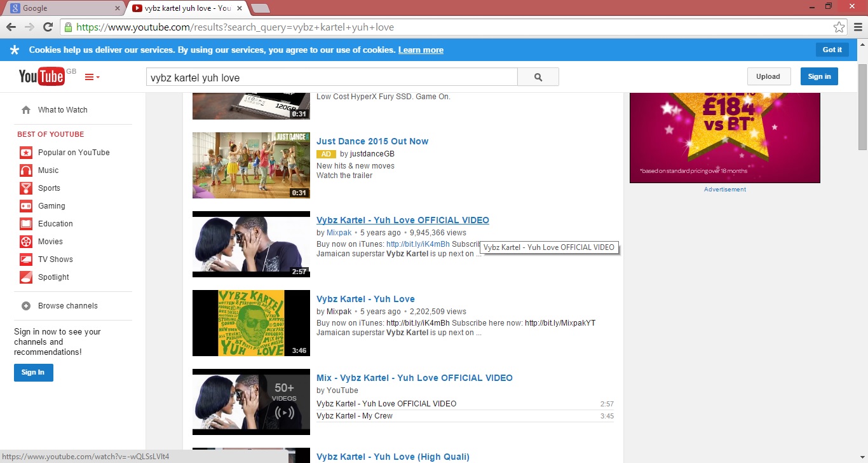Click the 2:57 Yuh Love official video thumbnail

click(251, 244)
